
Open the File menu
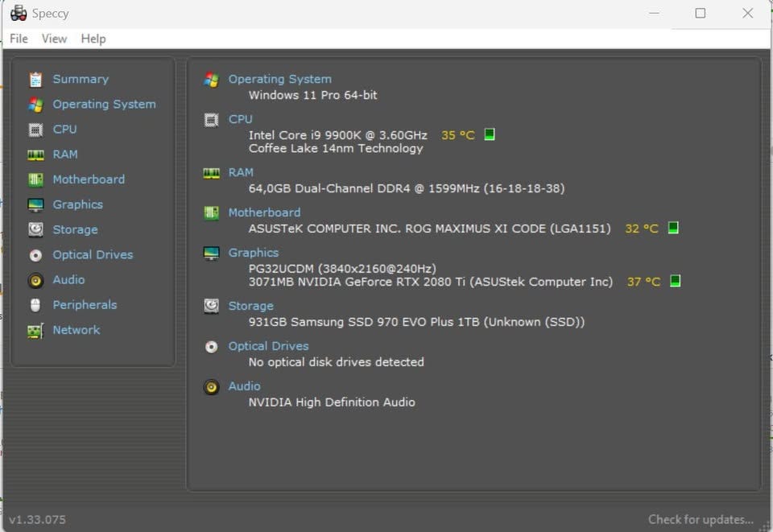coord(19,39)
